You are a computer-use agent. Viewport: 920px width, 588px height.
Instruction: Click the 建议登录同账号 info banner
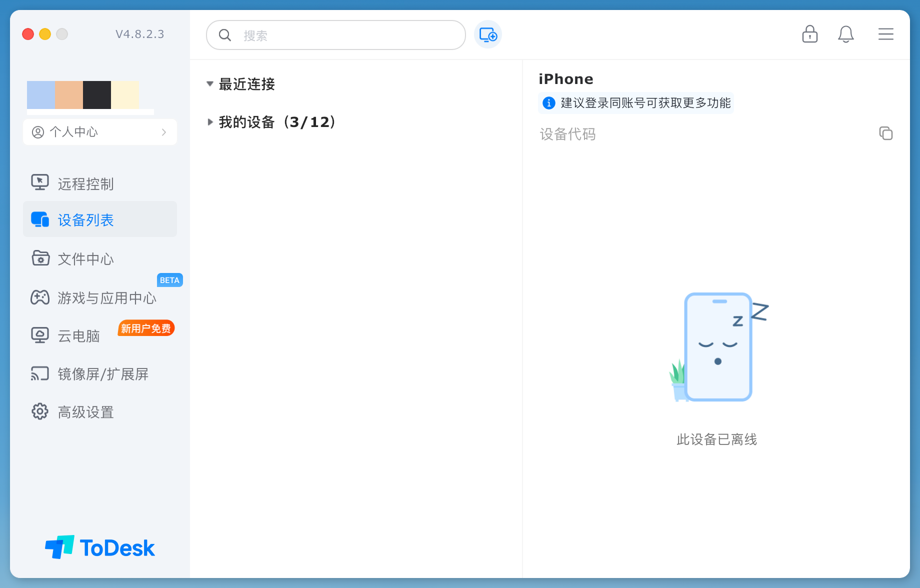[635, 103]
